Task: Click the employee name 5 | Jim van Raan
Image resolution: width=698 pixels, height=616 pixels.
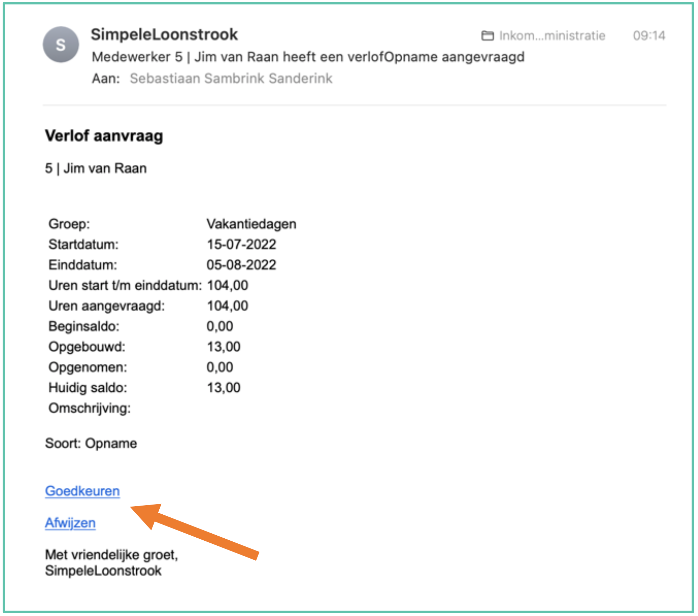Action: coord(96,169)
